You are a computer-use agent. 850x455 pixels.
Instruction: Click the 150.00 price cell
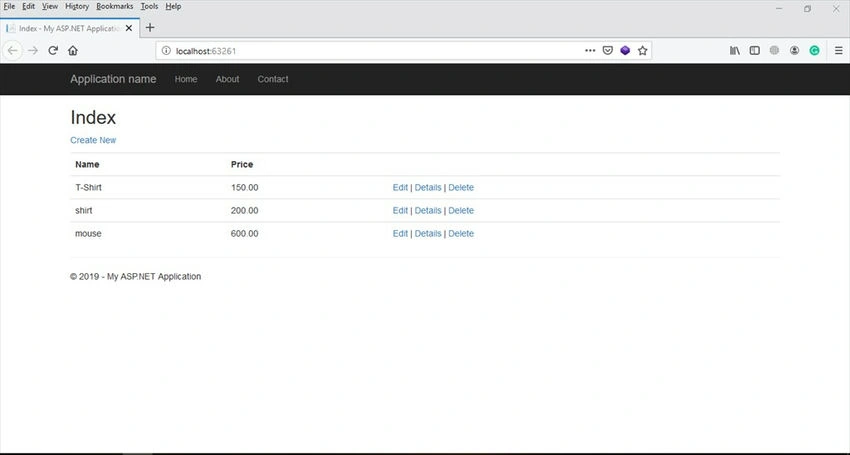click(x=244, y=188)
